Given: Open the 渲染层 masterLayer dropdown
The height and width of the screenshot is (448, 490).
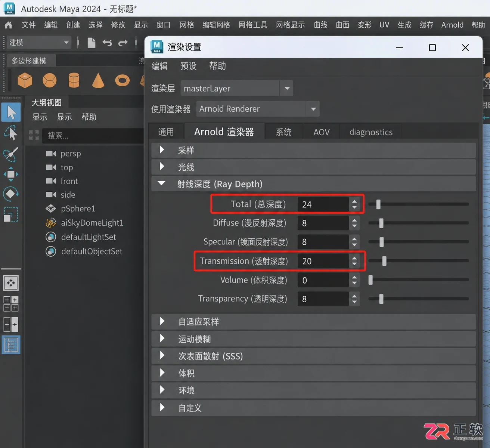Looking at the screenshot, I should point(237,89).
